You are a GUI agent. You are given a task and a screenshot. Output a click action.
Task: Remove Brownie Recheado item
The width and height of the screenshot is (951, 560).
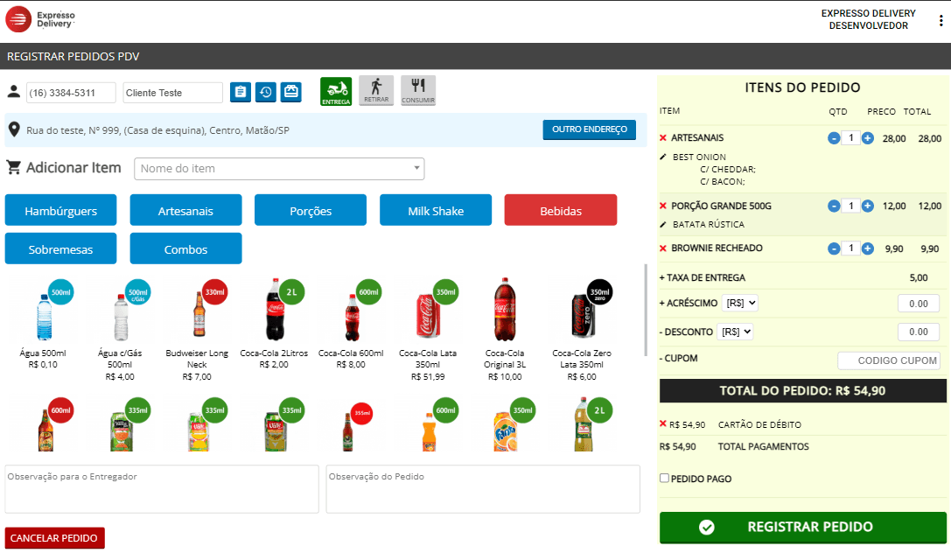(663, 248)
